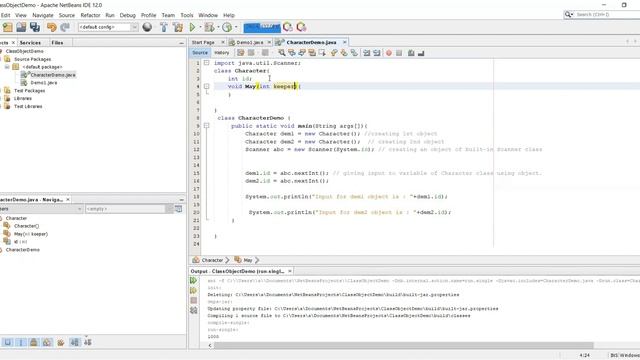Open the Debug menu
Viewport: 640px width, 360px height.
pos(127,15)
